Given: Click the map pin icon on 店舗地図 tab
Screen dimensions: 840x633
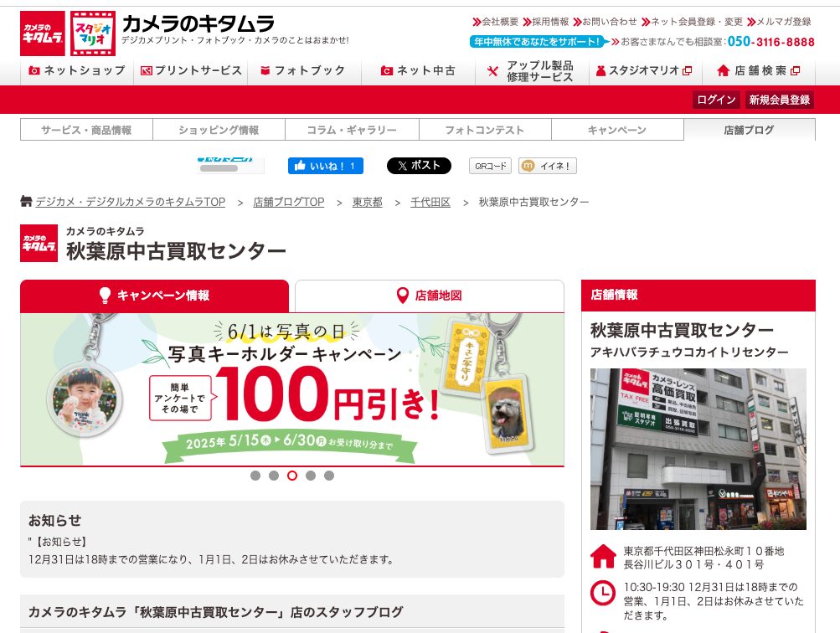Looking at the screenshot, I should 402,295.
